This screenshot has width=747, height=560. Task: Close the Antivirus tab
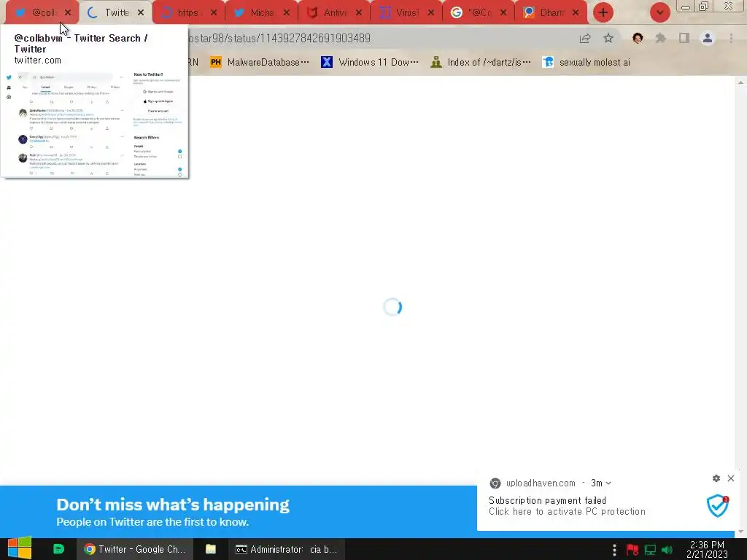[x=359, y=13]
